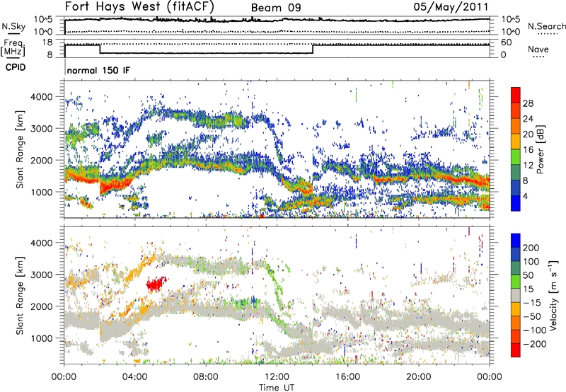Screen dimensions: 566x392
Task: Click the '12:00' time tick label
Action: point(277,377)
